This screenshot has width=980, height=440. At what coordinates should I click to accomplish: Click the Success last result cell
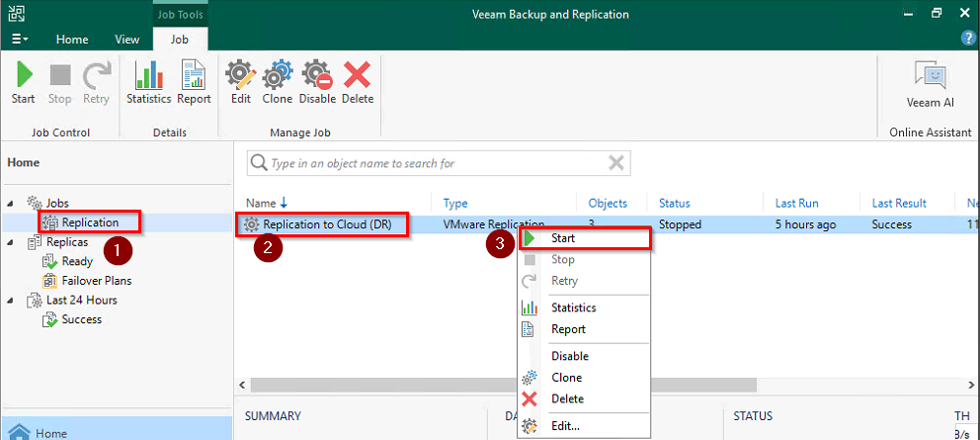(892, 224)
